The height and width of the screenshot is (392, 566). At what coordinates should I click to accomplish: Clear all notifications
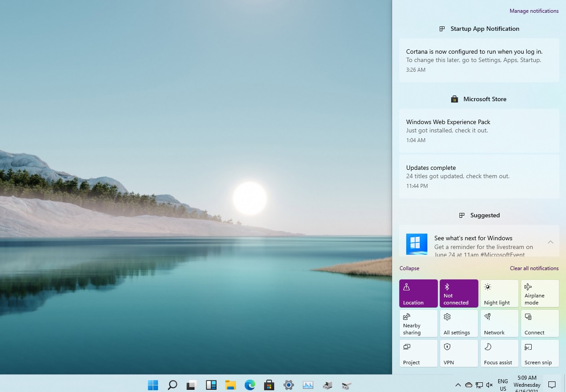534,268
